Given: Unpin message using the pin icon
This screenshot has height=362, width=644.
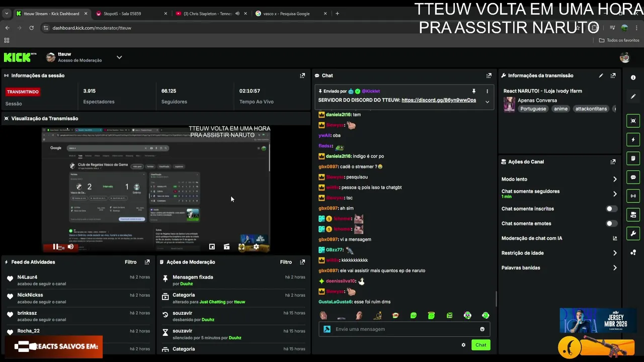Looking at the screenshot, I should point(473,91).
